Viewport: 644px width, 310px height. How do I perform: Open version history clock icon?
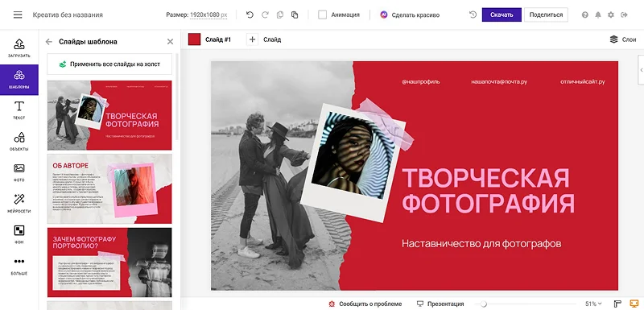[473, 14]
